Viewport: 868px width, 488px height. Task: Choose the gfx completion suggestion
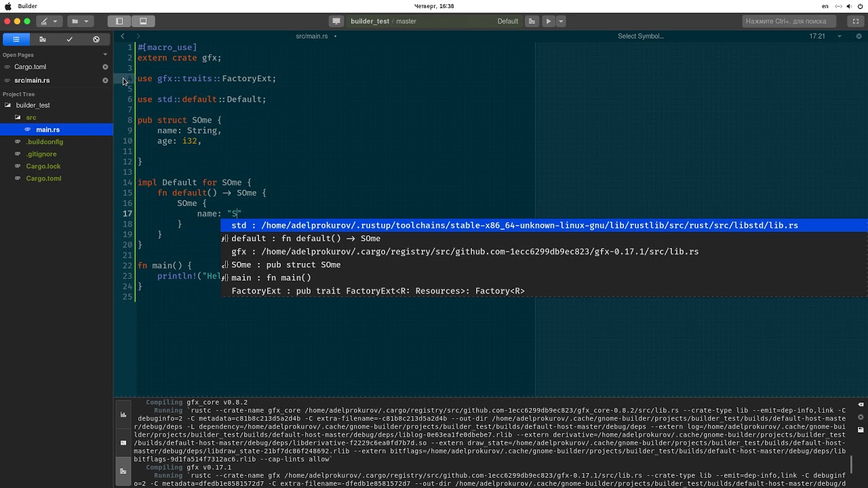pos(544,251)
